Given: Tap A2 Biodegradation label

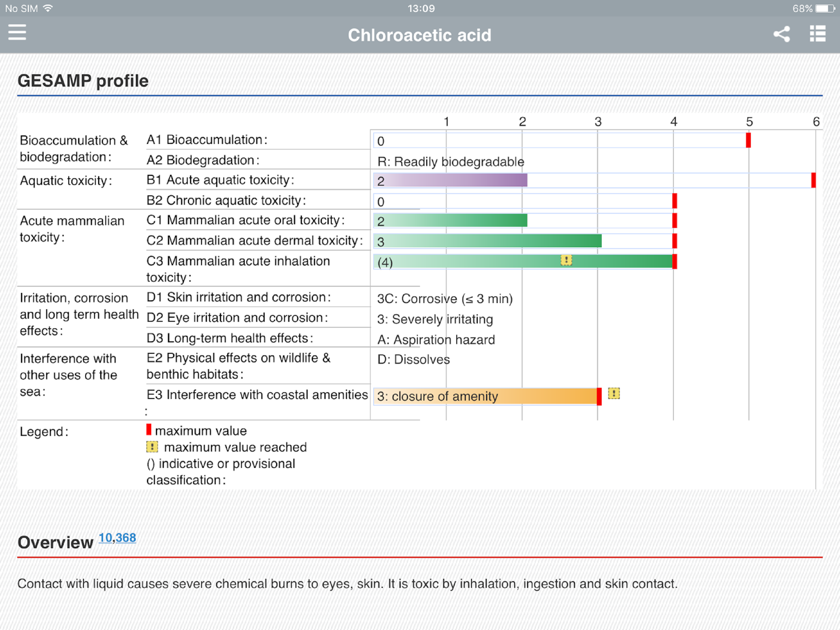Looking at the screenshot, I should [203, 160].
